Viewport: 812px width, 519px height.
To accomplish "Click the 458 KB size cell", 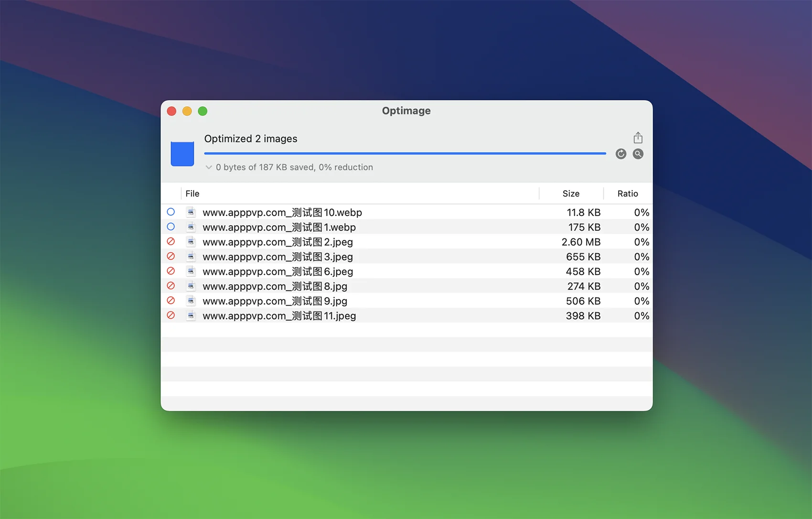I will click(x=583, y=271).
